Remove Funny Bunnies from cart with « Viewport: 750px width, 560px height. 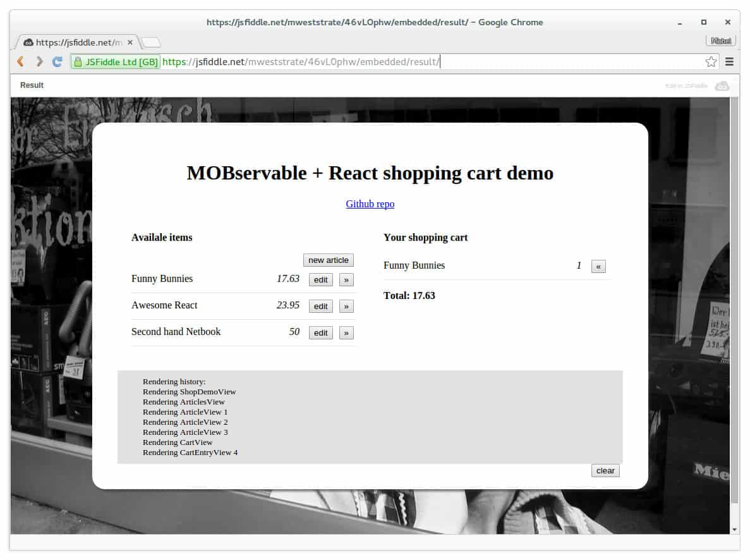598,266
